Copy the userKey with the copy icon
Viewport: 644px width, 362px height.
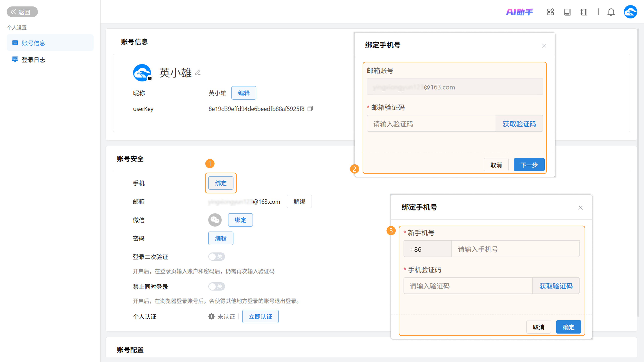pyautogui.click(x=310, y=109)
